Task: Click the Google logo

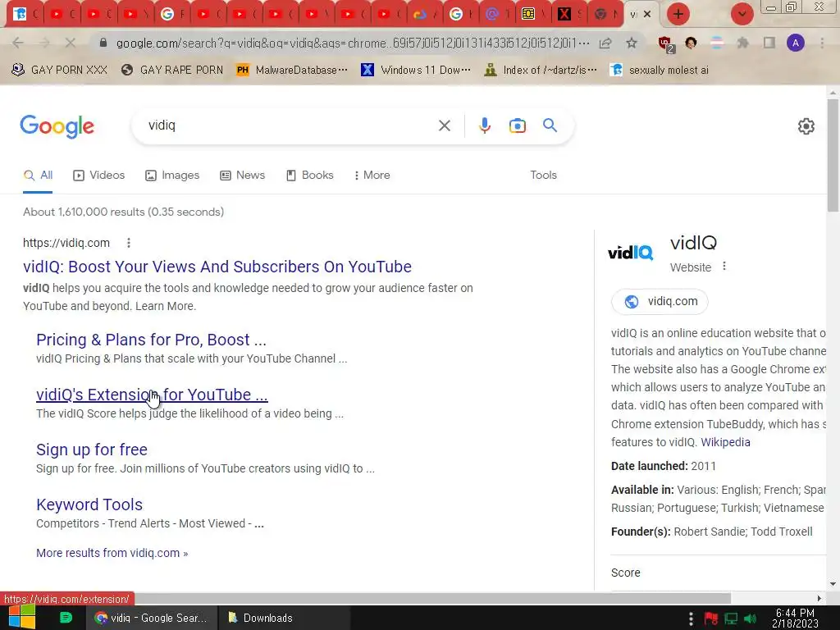Action: pos(57,126)
